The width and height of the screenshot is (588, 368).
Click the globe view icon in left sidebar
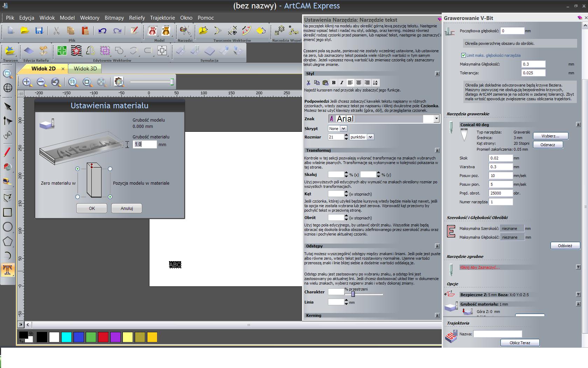[x=8, y=88]
